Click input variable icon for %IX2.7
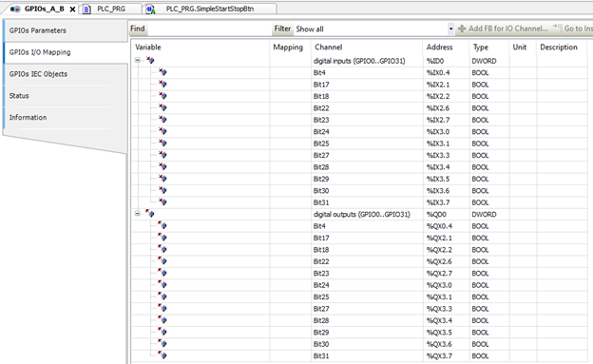Viewport: 593px width, 364px height. click(163, 119)
